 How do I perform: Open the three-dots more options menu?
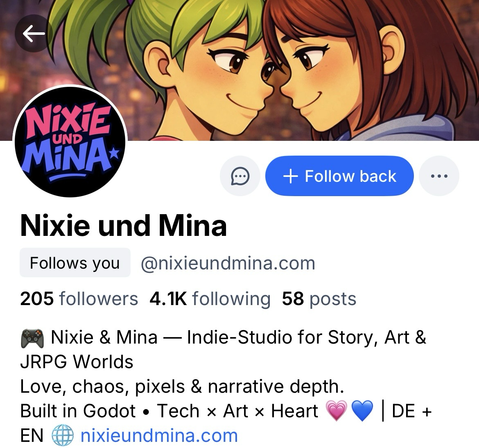pyautogui.click(x=439, y=176)
